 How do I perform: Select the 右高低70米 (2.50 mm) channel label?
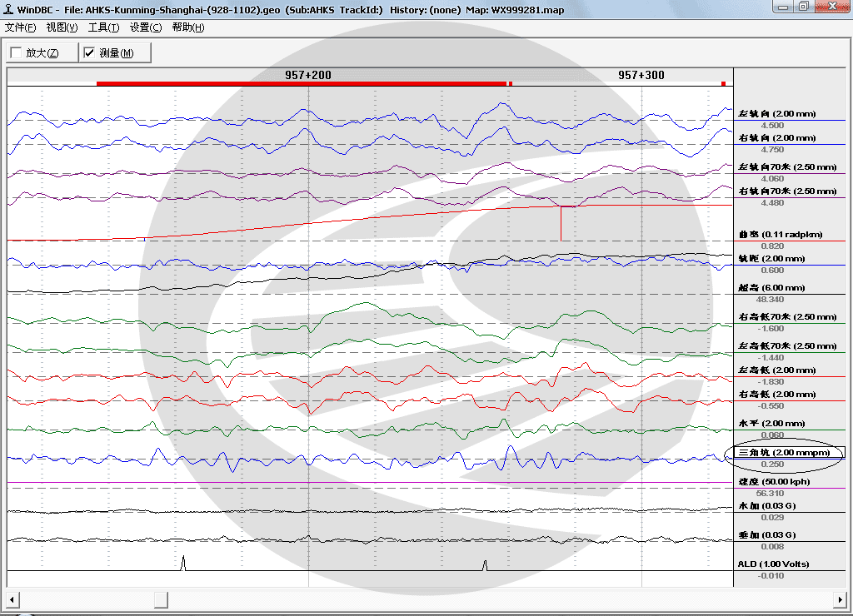point(787,317)
